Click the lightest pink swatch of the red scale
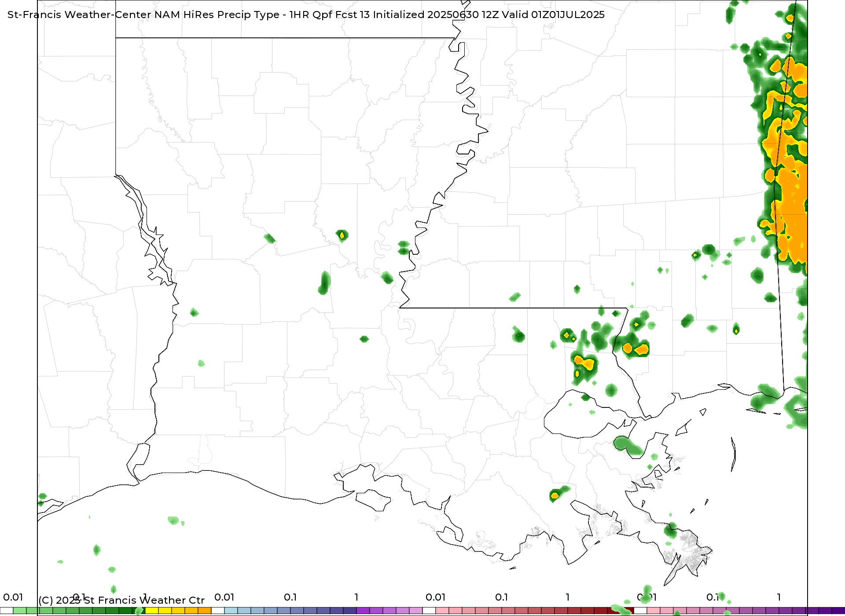The height and width of the screenshot is (616, 845). pos(442,611)
